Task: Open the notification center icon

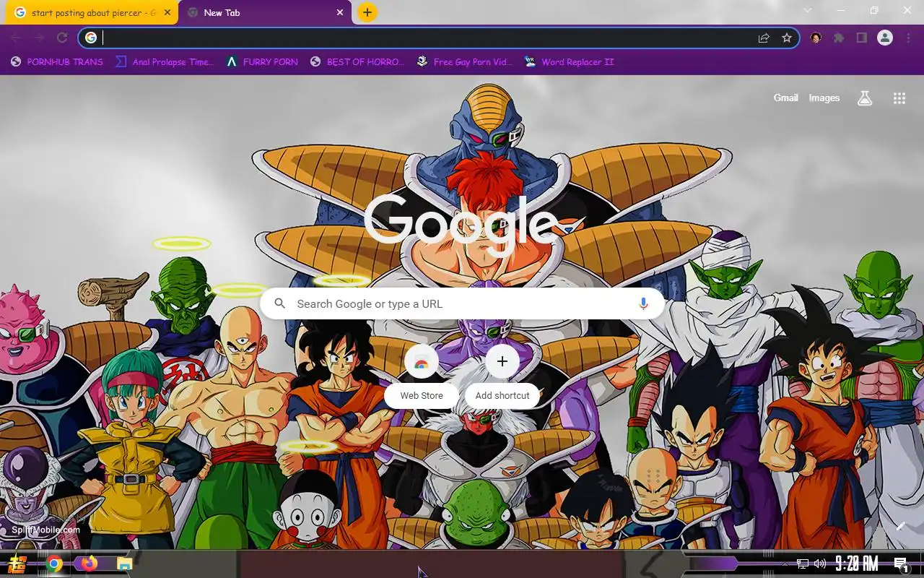Action: [900, 564]
